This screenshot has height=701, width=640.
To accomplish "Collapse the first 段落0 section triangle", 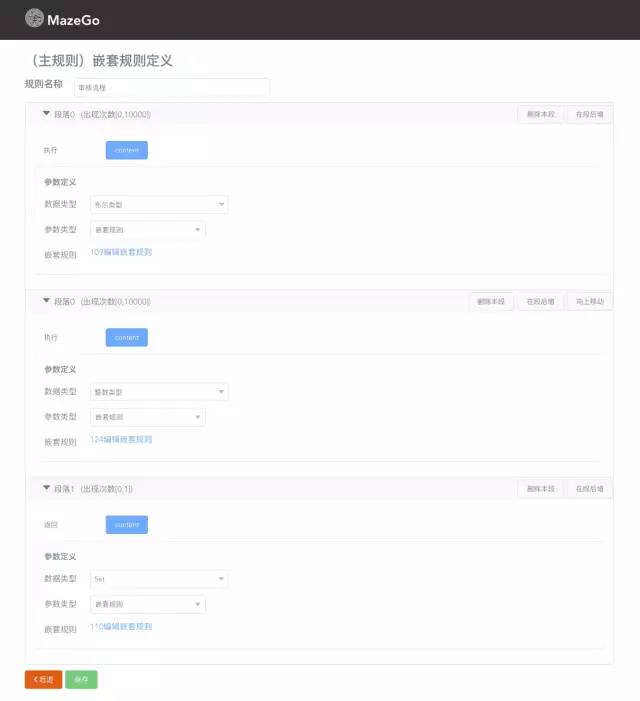I will (x=46, y=114).
